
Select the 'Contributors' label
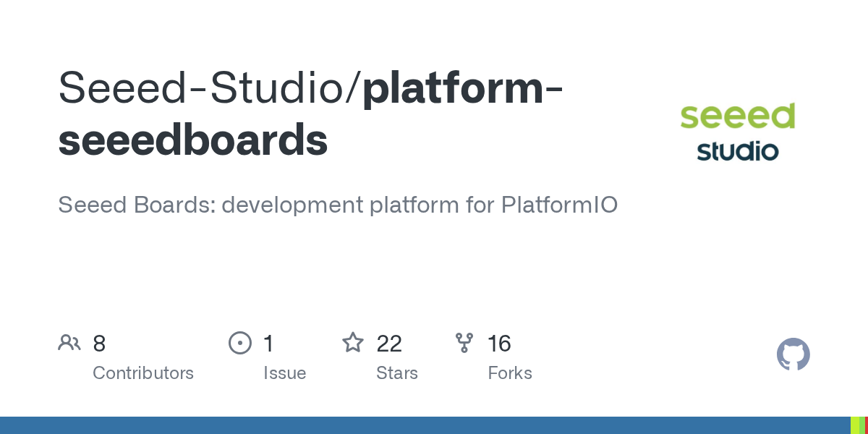[143, 373]
